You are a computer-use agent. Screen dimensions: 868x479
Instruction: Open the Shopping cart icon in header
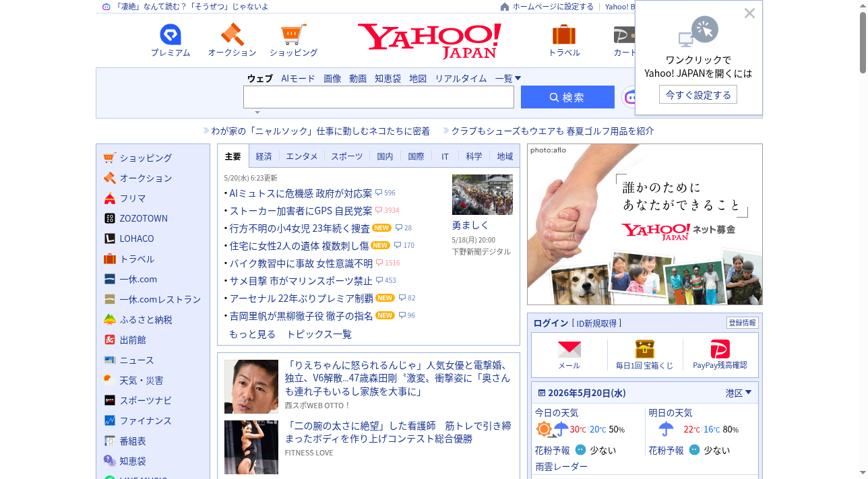tap(293, 34)
